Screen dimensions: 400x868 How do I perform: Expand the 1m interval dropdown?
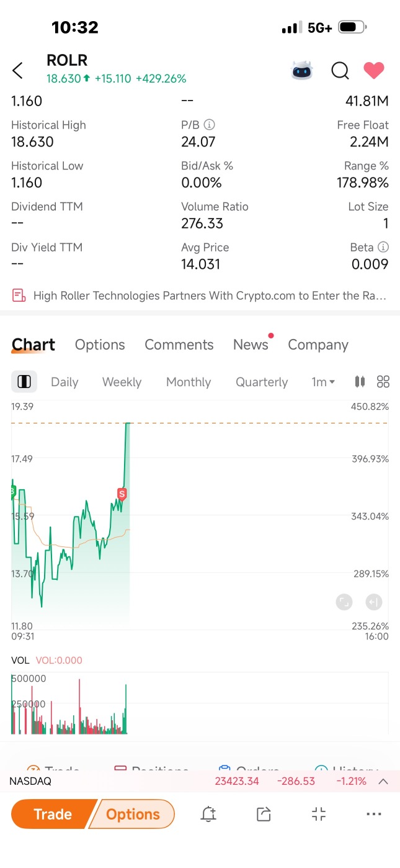pos(323,382)
